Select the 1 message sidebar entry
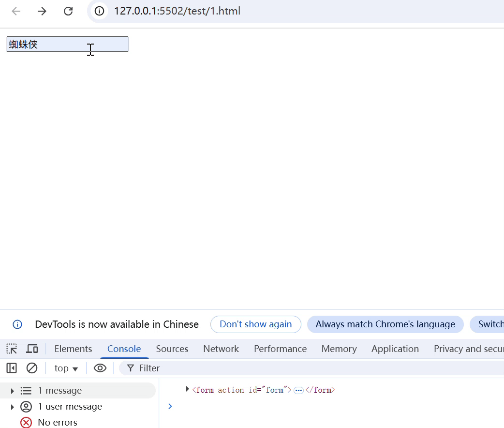The image size is (504, 428). pyautogui.click(x=59, y=390)
